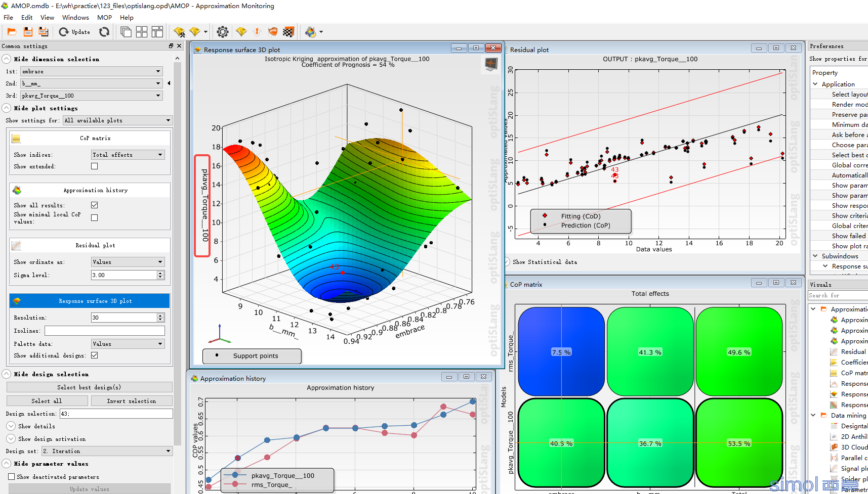Click the CoP matrix settings icon
The height and width of the screenshot is (494, 868).
pyautogui.click(x=16, y=139)
